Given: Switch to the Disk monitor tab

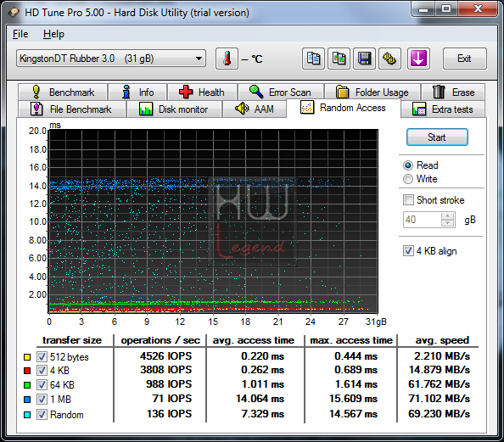Looking at the screenshot, I should 174,109.
